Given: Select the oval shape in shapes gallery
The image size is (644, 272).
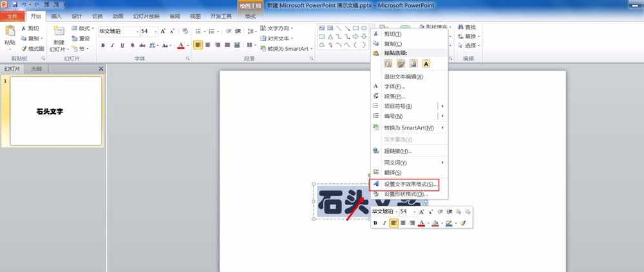Looking at the screenshot, I should click(x=364, y=28).
